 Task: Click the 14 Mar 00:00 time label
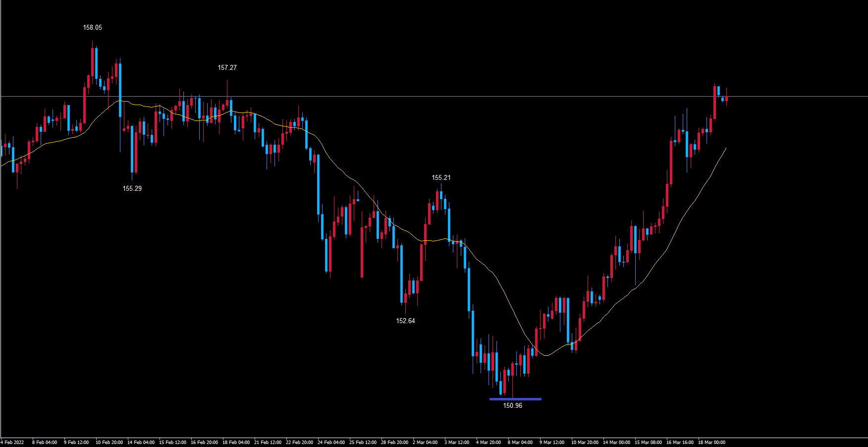[x=616, y=443]
